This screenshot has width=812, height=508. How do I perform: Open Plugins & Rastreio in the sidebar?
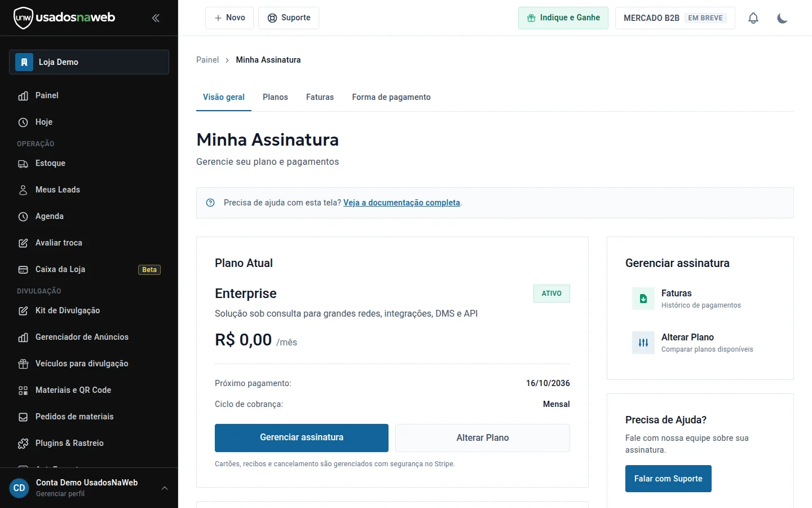point(89,444)
